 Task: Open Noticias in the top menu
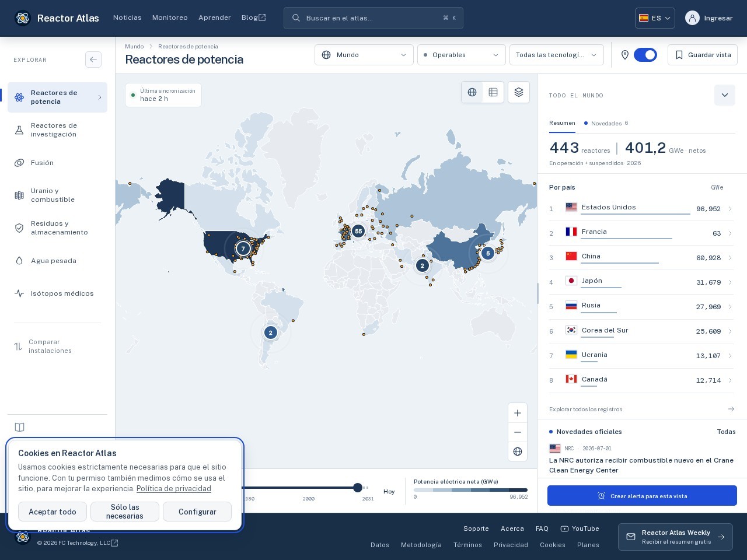coord(127,17)
